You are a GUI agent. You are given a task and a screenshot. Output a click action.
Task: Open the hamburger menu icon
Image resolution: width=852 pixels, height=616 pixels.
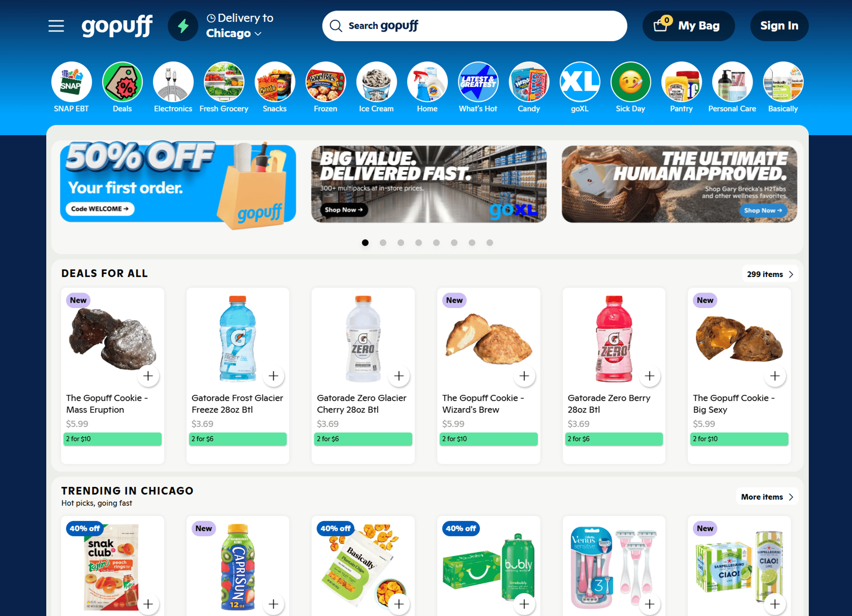[x=56, y=26]
